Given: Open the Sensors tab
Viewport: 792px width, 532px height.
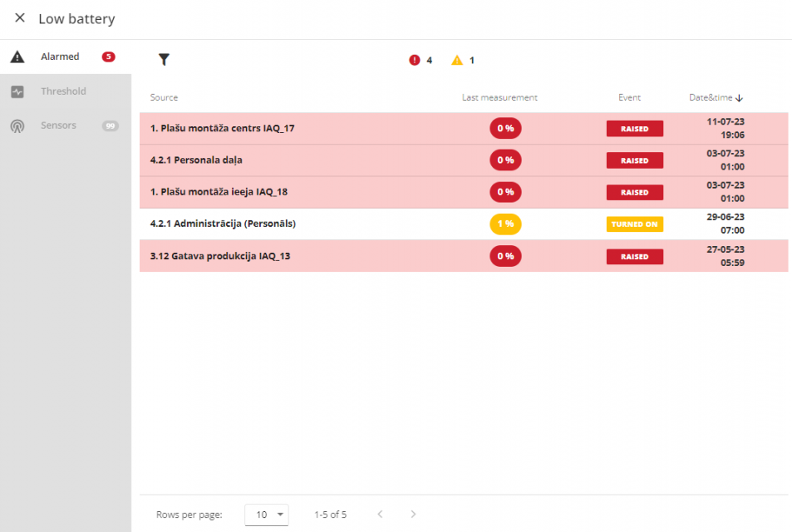Looking at the screenshot, I should [x=58, y=126].
